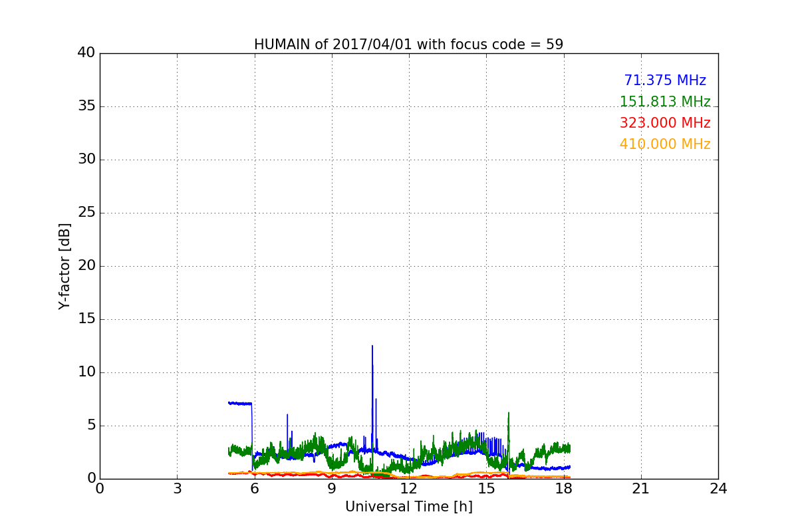Click the y-axis tick label 5

(90, 426)
